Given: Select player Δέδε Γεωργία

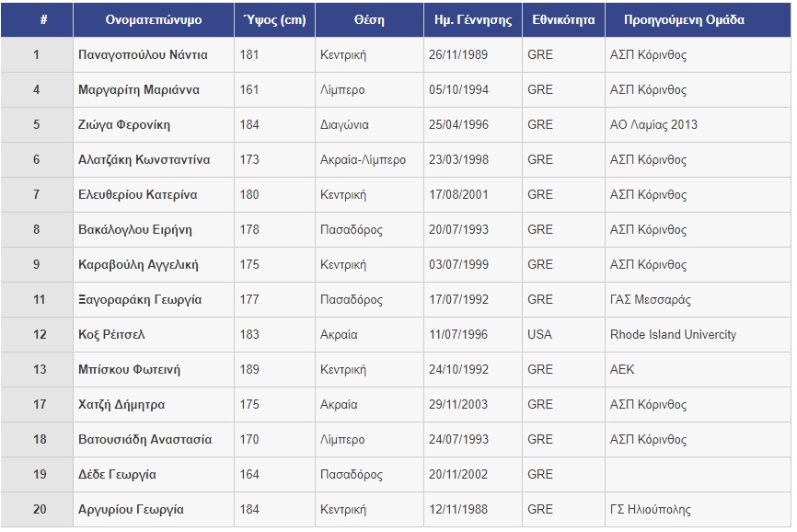Looking at the screenshot, I should (118, 475).
